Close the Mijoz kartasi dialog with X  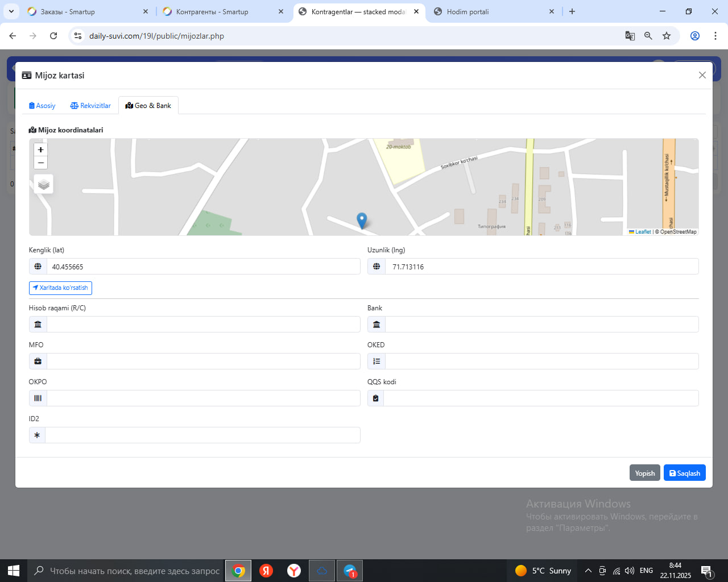tap(702, 75)
